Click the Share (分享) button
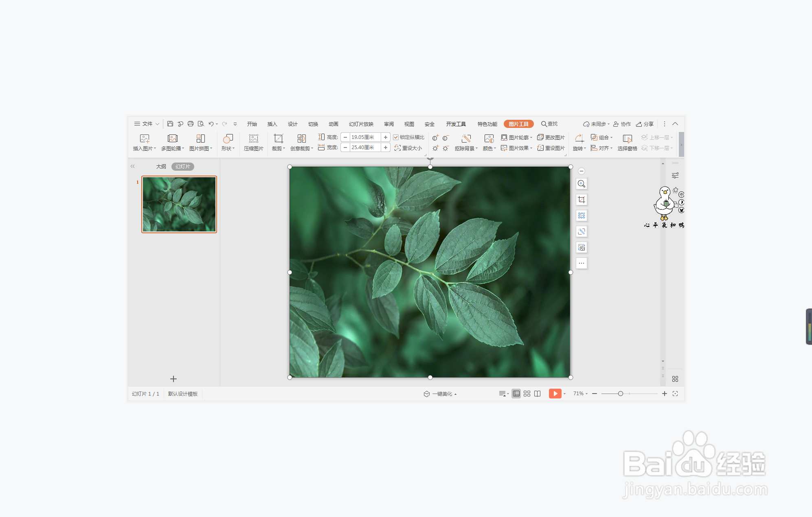The width and height of the screenshot is (812, 517). coord(645,124)
